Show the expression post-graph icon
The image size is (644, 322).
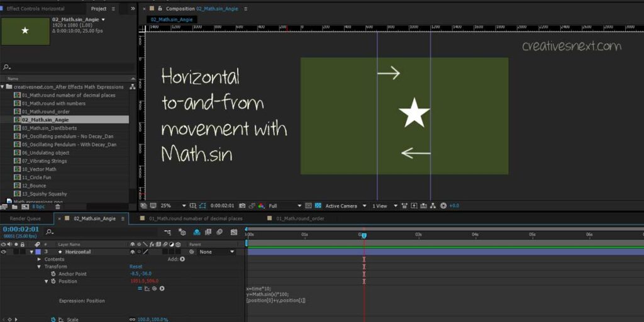147,289
